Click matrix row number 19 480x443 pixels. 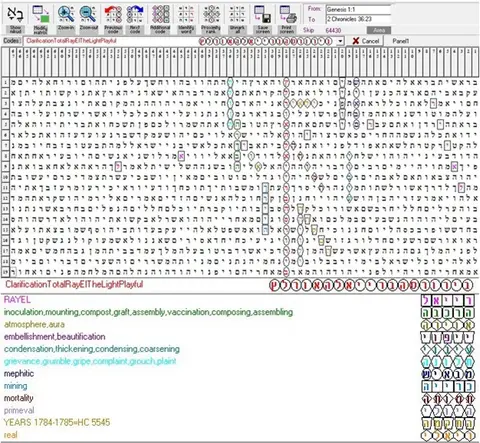click(5, 272)
